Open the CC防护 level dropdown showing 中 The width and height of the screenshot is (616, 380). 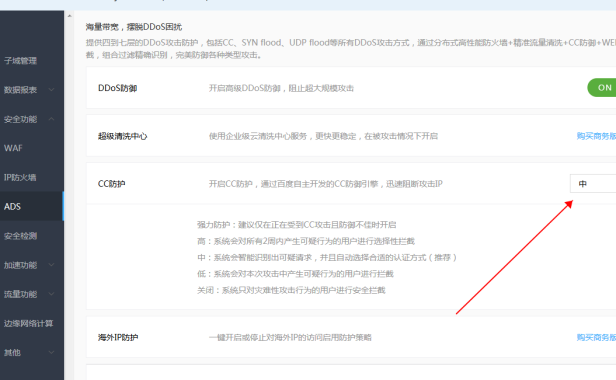tap(593, 184)
